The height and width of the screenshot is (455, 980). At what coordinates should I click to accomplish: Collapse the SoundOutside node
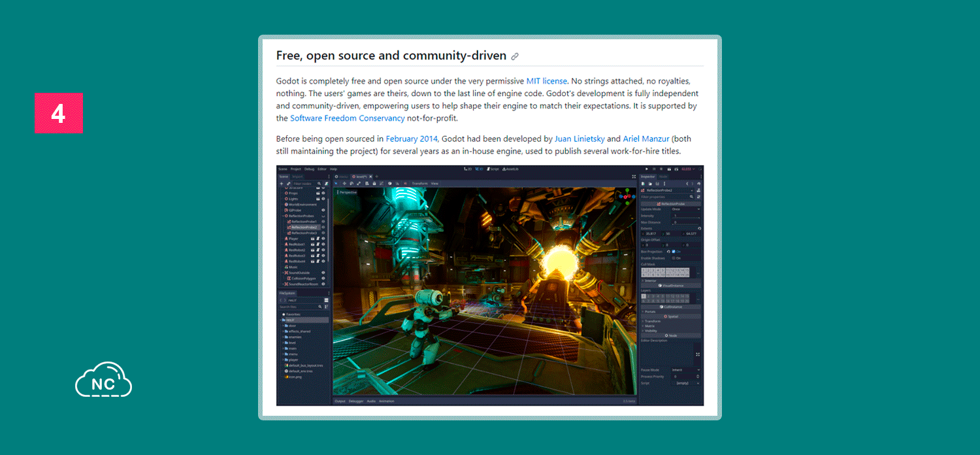point(283,273)
